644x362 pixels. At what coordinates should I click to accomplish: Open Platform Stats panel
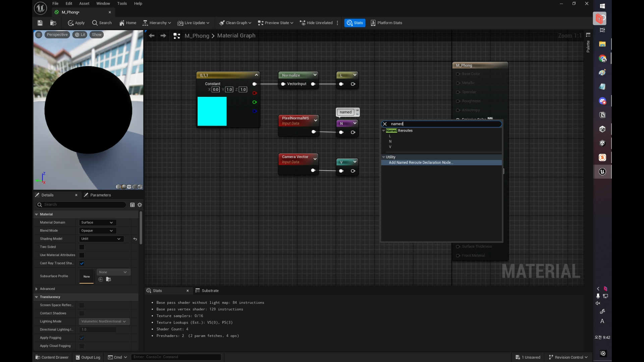(386, 23)
